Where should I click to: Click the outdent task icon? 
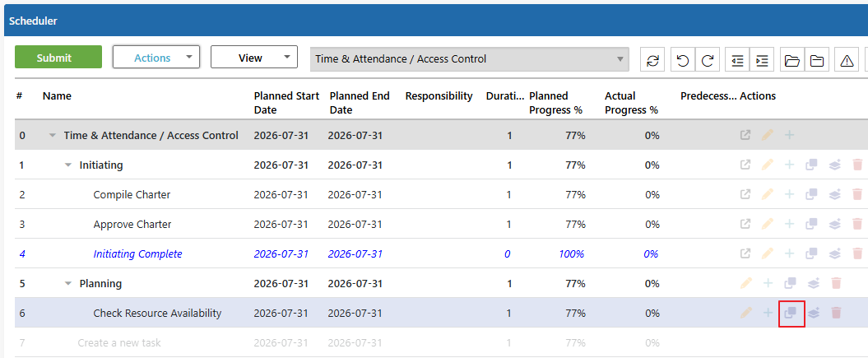click(x=737, y=59)
